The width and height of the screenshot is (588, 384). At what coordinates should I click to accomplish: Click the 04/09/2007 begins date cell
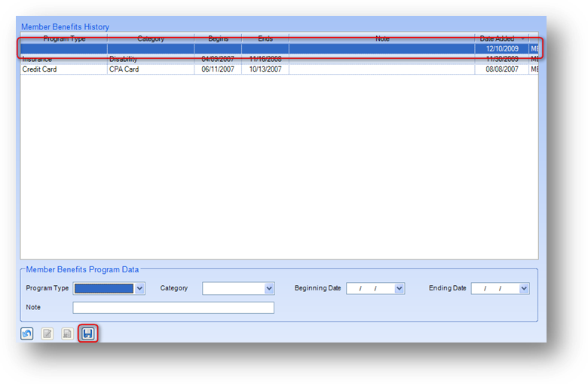[218, 60]
